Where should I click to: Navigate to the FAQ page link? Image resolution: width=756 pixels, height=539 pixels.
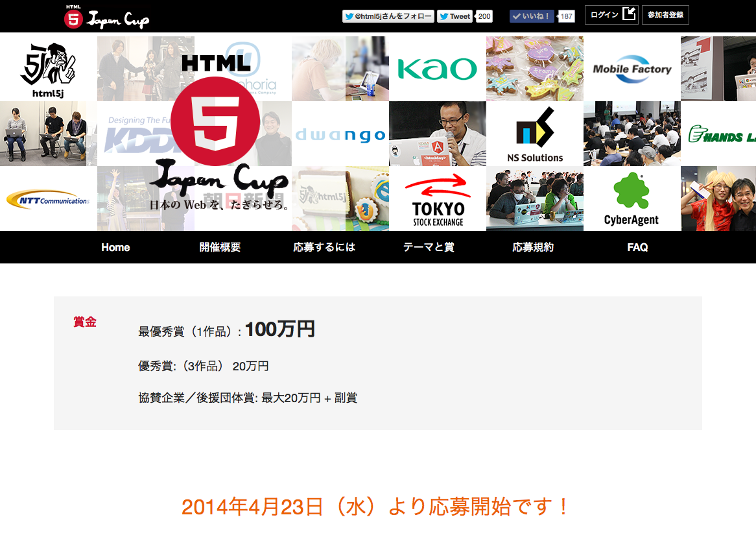pos(637,247)
